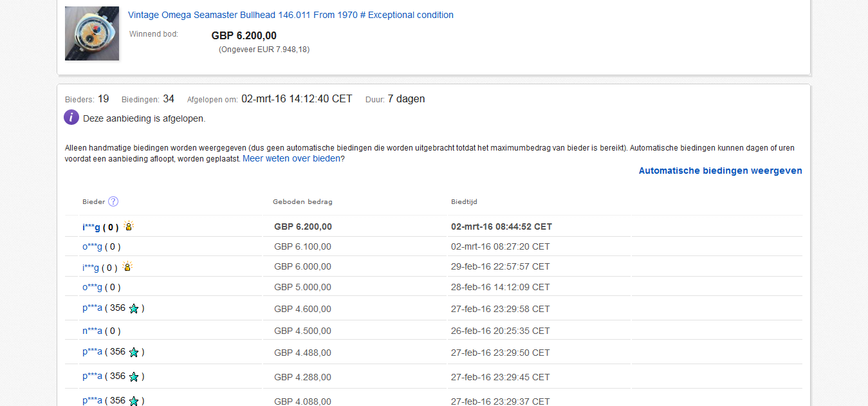This screenshot has height=406, width=868.
Task: Click the feedback star on the GBP 4.088,00 row
Action: [134, 401]
